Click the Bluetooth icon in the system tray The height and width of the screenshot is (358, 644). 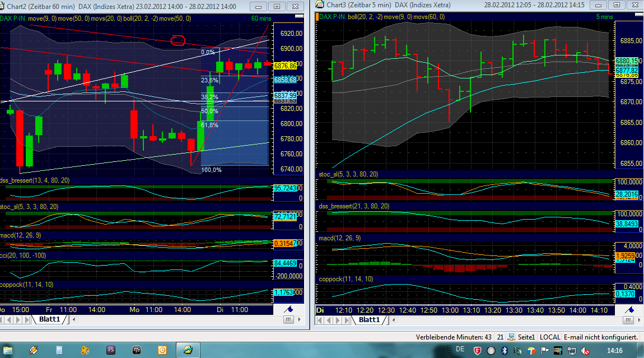pyautogui.click(x=505, y=350)
